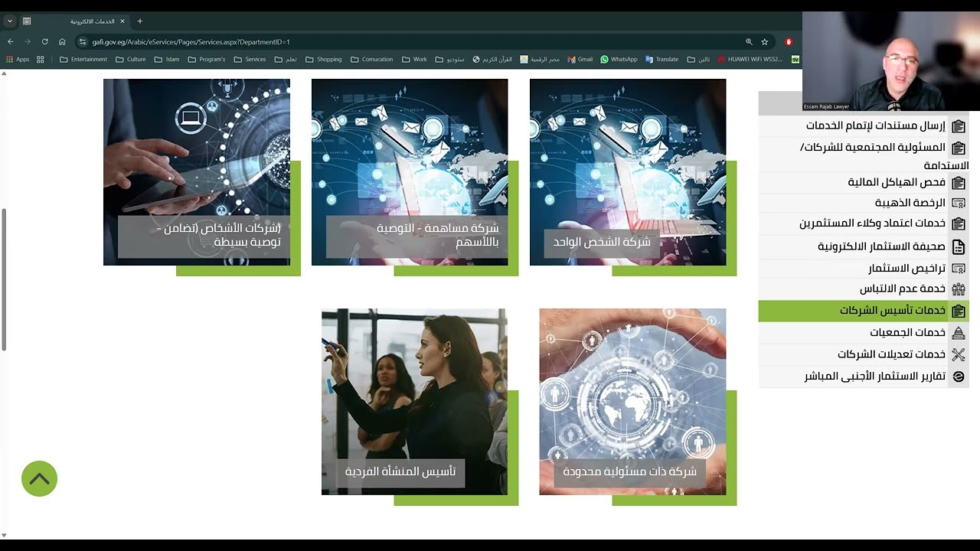Open the Islam bookmarks folder
This screenshot has width=980, height=551.
(167, 59)
